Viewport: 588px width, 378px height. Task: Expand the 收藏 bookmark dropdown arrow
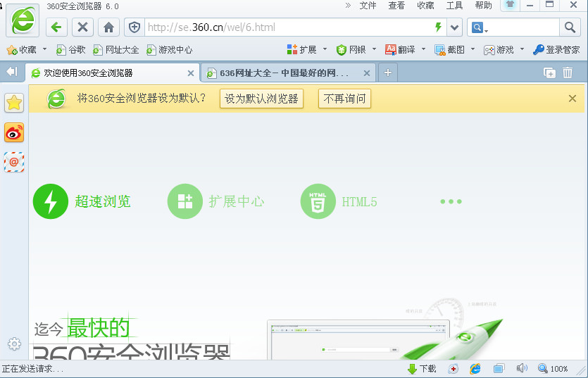tap(44, 49)
